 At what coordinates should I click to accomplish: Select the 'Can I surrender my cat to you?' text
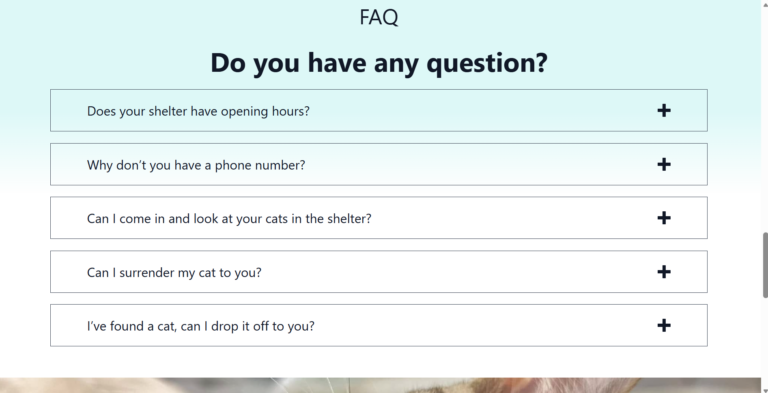click(x=174, y=272)
